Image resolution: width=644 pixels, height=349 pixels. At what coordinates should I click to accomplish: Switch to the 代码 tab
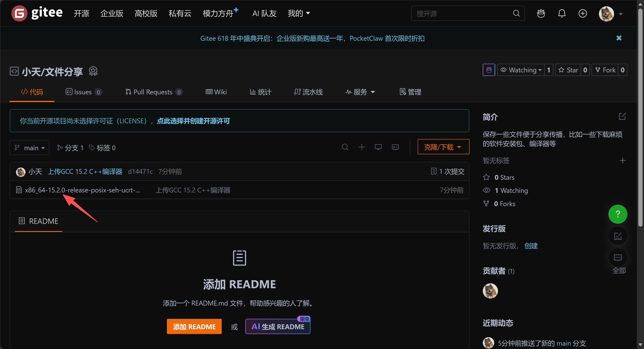(x=32, y=92)
